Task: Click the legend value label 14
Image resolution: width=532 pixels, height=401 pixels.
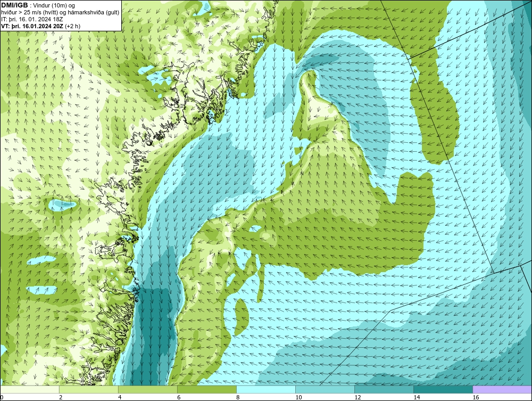Action: 417,397
